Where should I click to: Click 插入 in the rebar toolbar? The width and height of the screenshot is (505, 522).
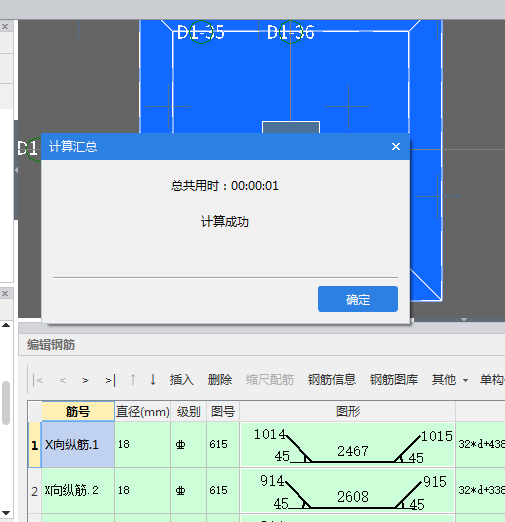coord(182,379)
